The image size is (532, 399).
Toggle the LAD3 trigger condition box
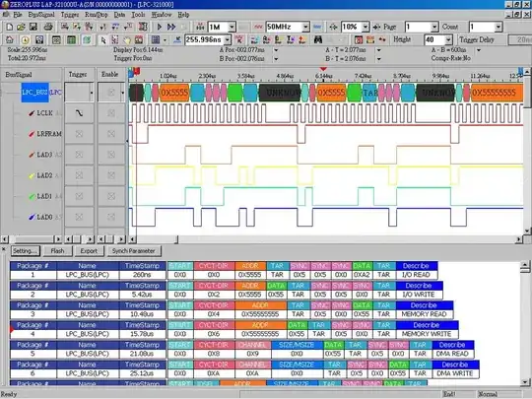click(x=79, y=155)
